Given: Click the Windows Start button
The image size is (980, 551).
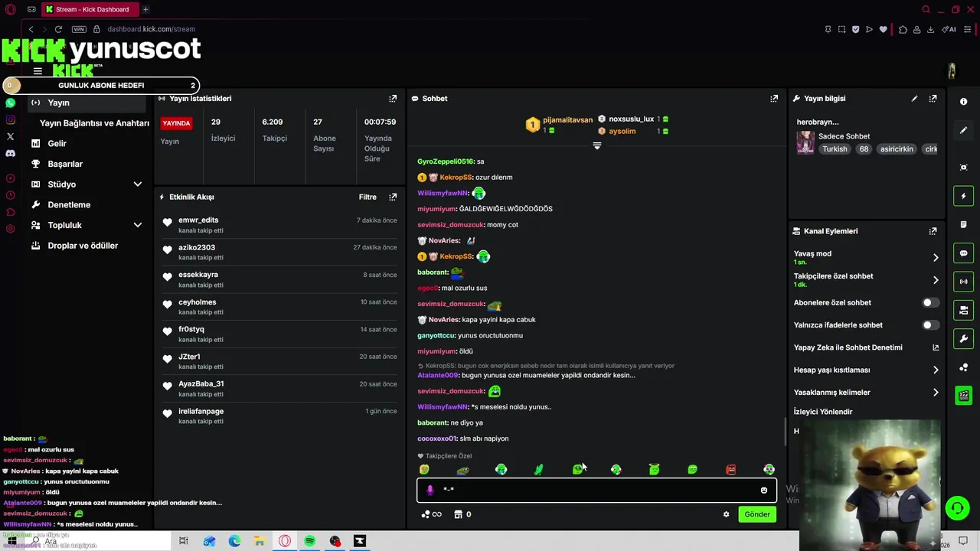Looking at the screenshot, I should 11,541.
